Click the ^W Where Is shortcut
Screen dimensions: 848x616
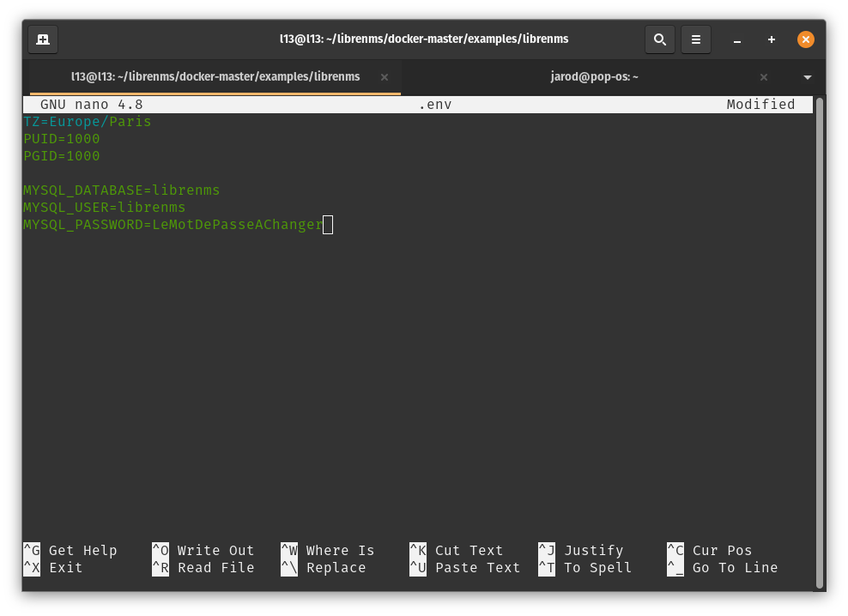coord(328,551)
